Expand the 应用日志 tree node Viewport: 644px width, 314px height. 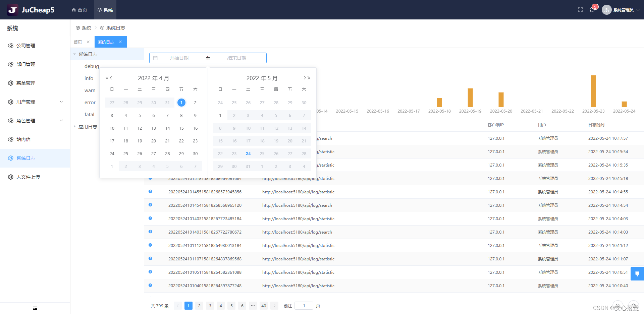click(x=74, y=127)
